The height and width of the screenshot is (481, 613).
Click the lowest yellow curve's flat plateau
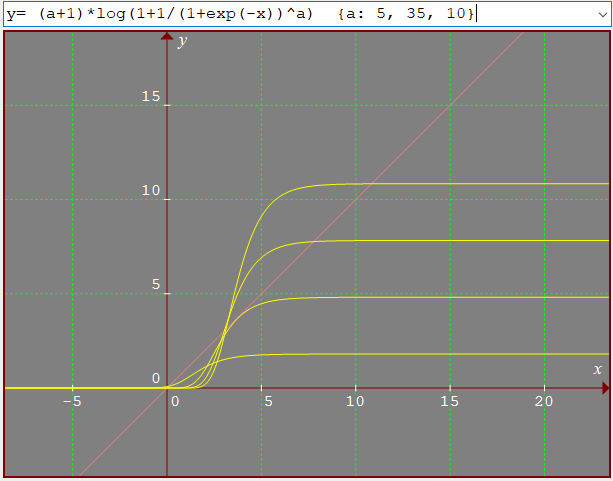tap(480, 354)
